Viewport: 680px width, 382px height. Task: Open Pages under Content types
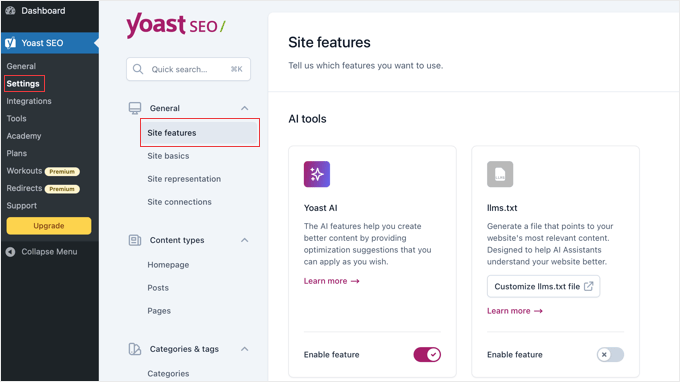(x=159, y=310)
